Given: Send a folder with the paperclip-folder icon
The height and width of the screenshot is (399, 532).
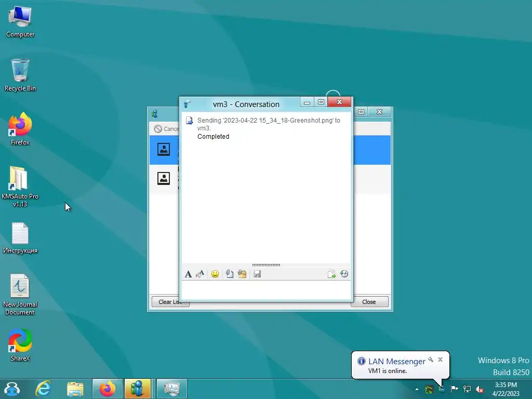Looking at the screenshot, I should [x=242, y=274].
